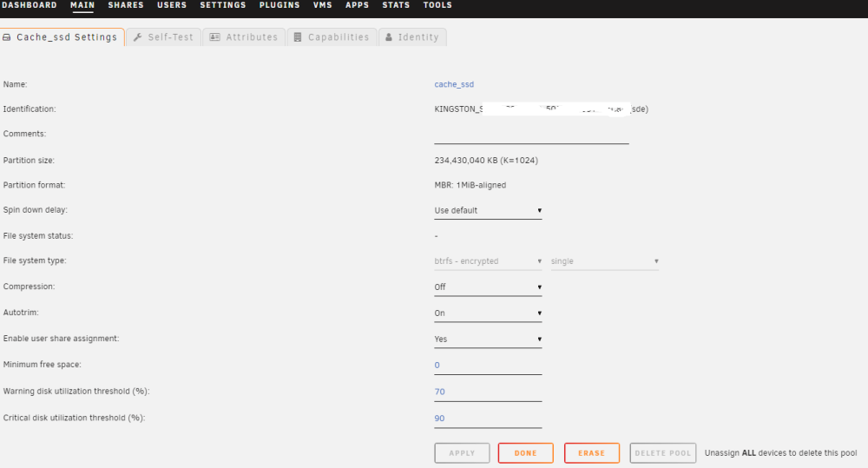Image resolution: width=868 pixels, height=468 pixels.
Task: Click the server icon on Capabilities tab
Action: 298,37
